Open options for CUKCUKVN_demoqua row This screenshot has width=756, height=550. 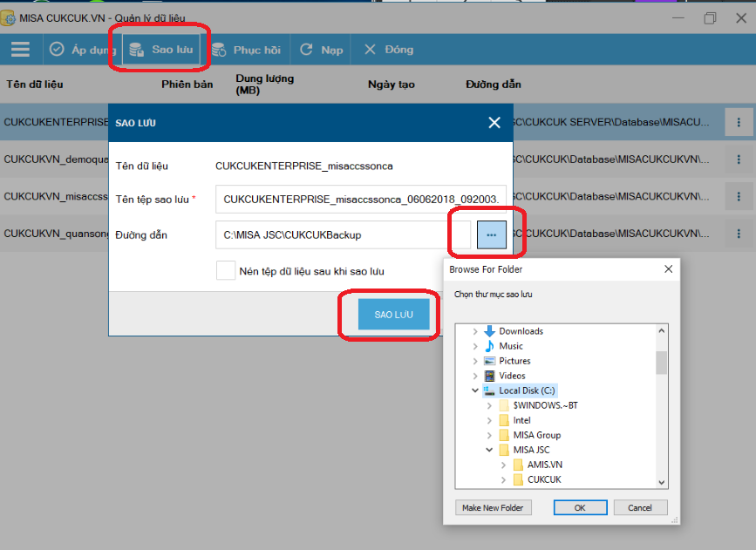pyautogui.click(x=739, y=159)
